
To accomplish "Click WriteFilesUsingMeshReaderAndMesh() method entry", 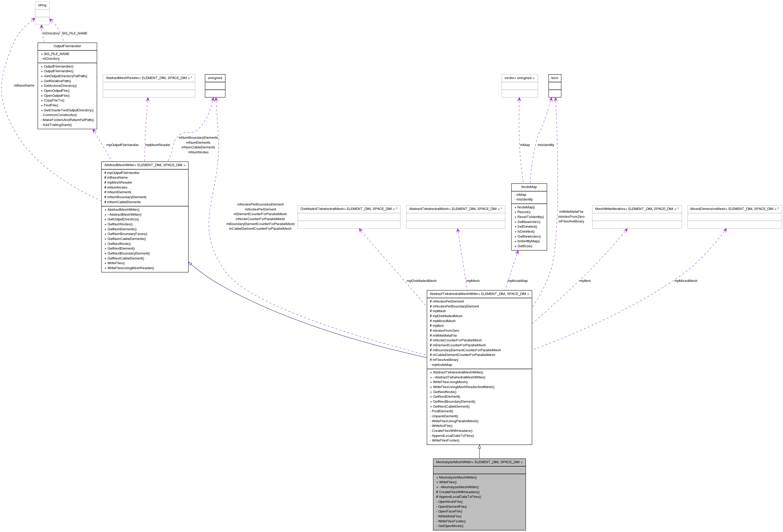I will (x=462, y=387).
